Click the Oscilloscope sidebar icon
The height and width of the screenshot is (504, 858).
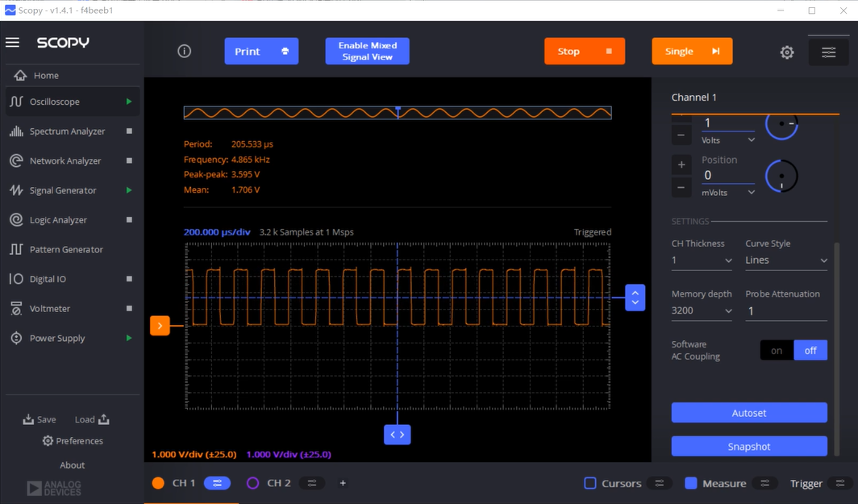(x=16, y=102)
